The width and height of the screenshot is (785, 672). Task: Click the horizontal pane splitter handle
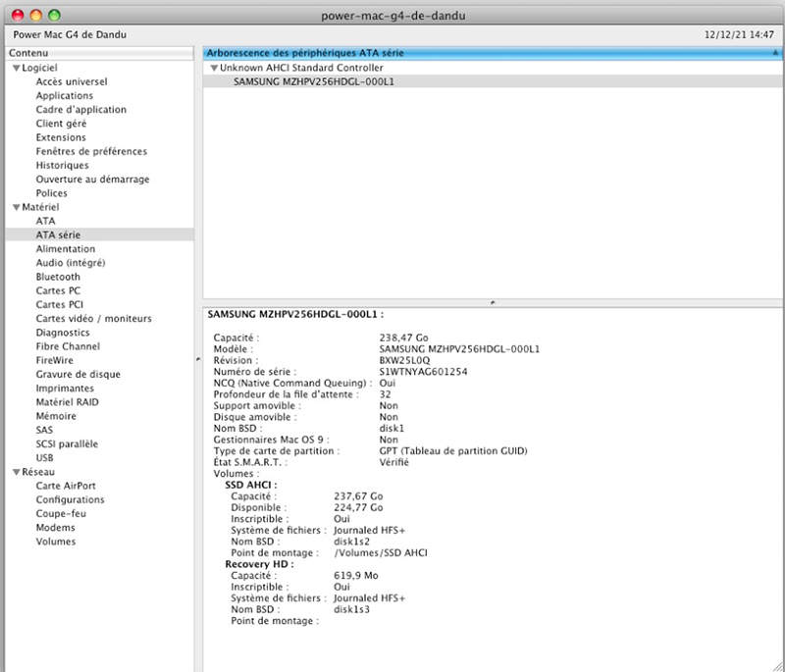(x=492, y=303)
